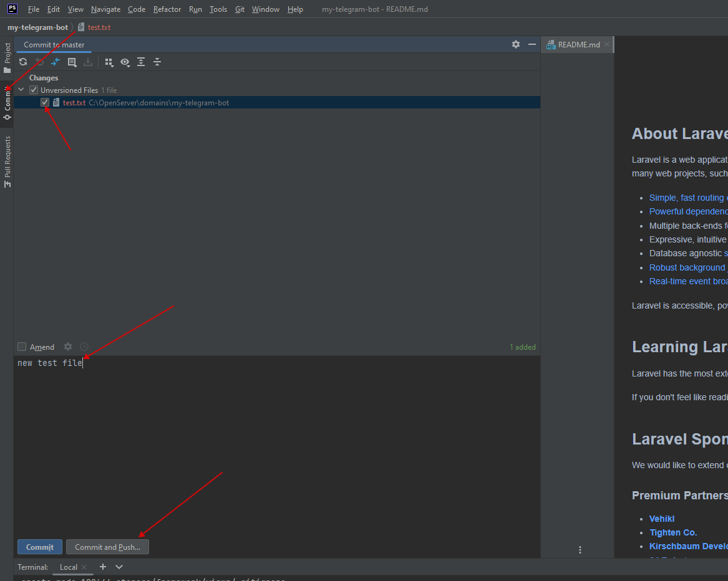Open commit options gear next to Amend
This screenshot has height=581, width=728.
coord(68,347)
